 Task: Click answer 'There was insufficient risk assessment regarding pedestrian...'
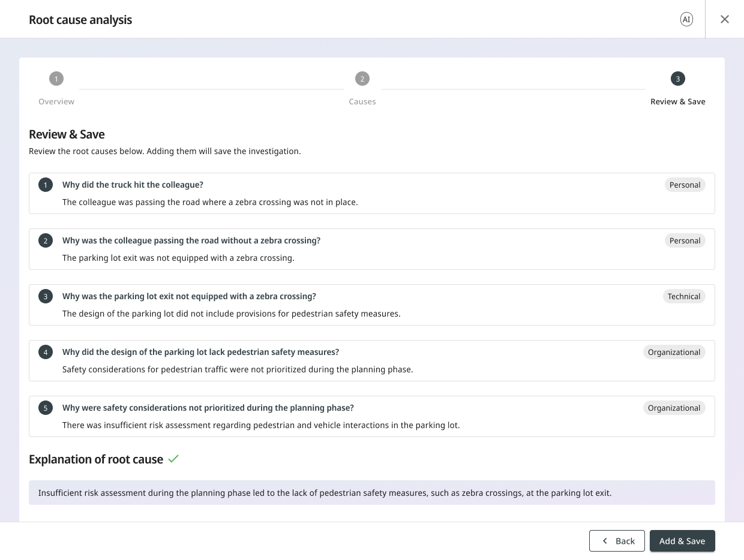click(x=261, y=425)
